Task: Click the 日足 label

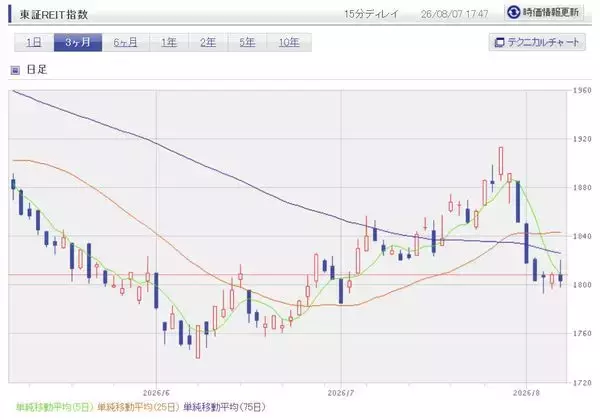Action: tap(36, 70)
